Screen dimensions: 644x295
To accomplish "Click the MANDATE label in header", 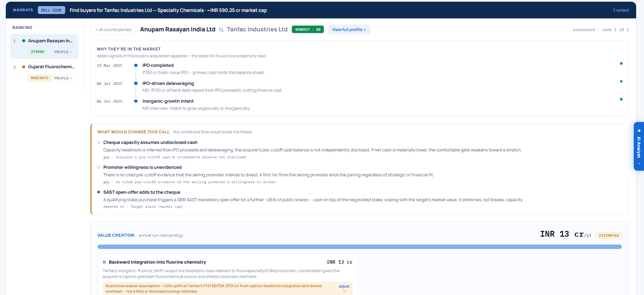I will click(x=23, y=10).
